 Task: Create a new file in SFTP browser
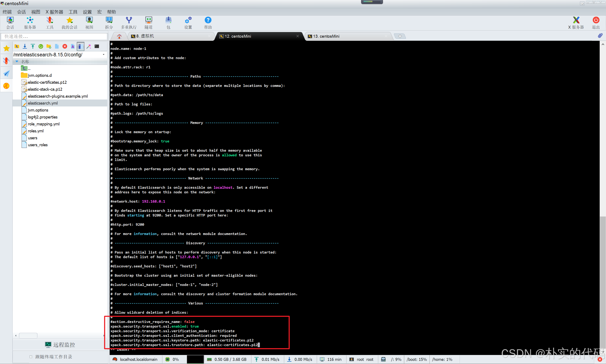click(x=57, y=46)
